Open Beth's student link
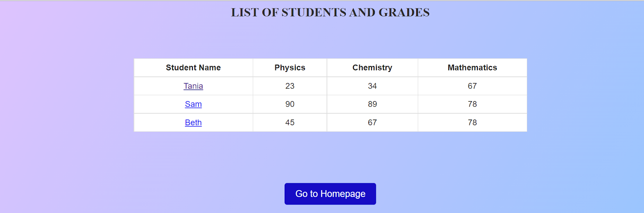Image resolution: width=644 pixels, height=213 pixels. [x=193, y=123]
